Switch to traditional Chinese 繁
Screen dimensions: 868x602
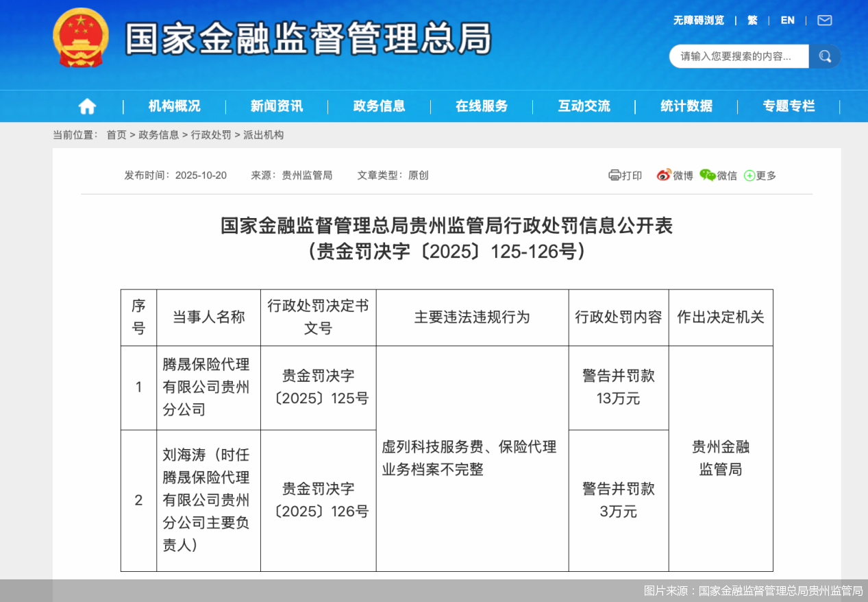pyautogui.click(x=752, y=21)
